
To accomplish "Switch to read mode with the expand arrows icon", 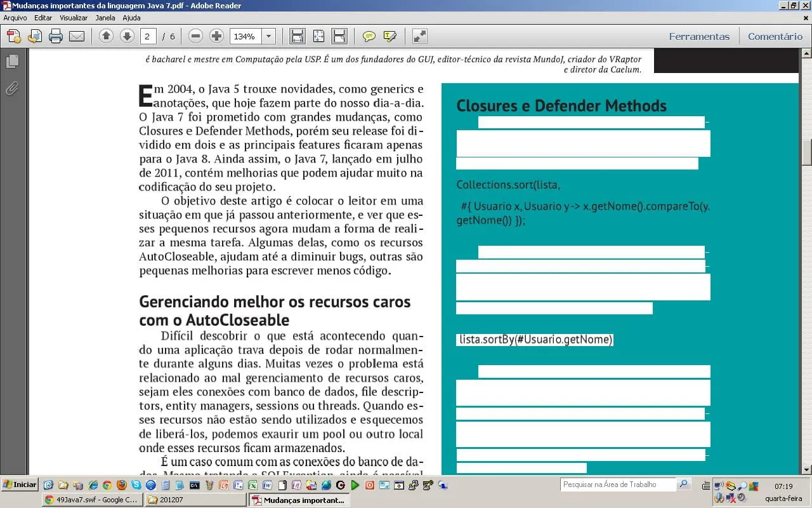I will (419, 36).
